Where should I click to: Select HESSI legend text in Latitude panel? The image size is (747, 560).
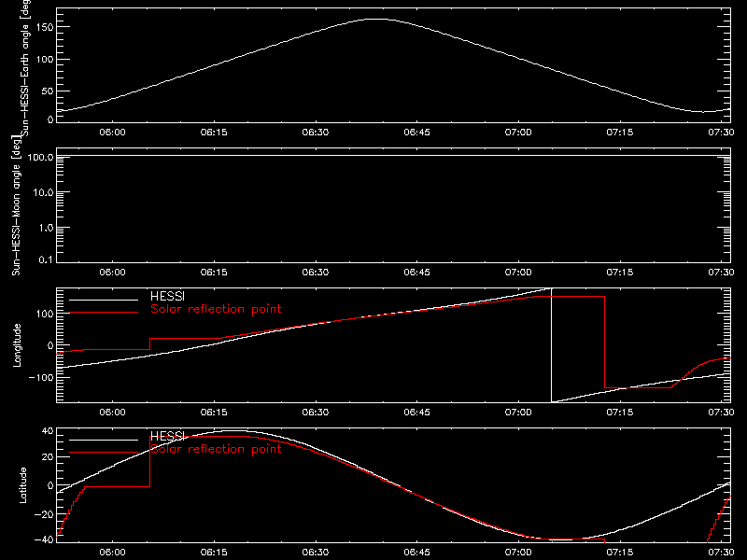(167, 436)
